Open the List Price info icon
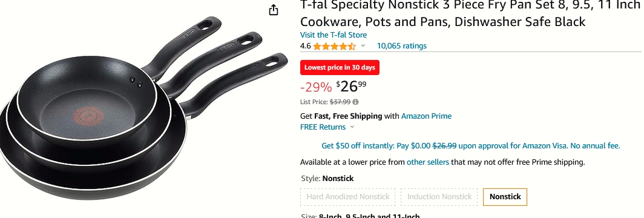The height and width of the screenshot is (218, 644). pyautogui.click(x=356, y=102)
